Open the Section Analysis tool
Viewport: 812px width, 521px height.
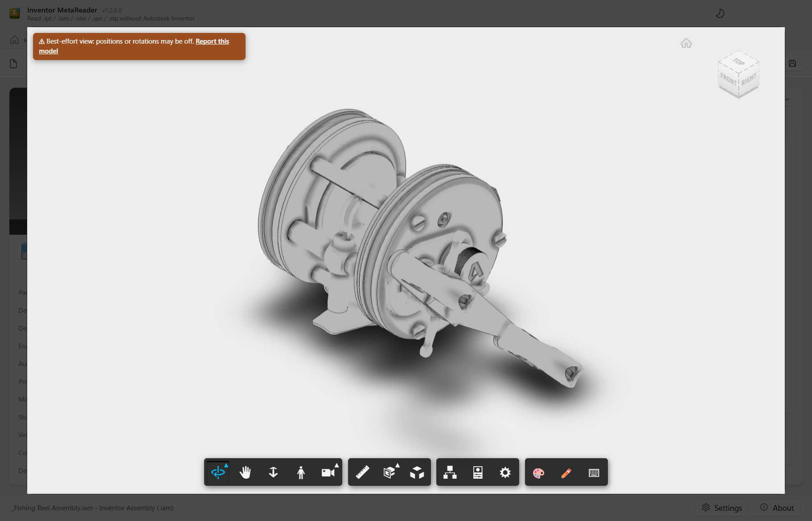point(390,472)
